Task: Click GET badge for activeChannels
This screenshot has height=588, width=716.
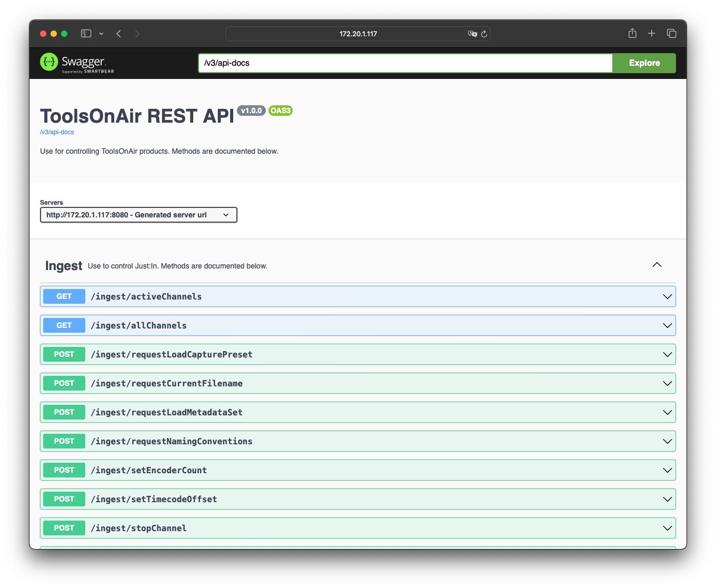Action: pos(64,296)
